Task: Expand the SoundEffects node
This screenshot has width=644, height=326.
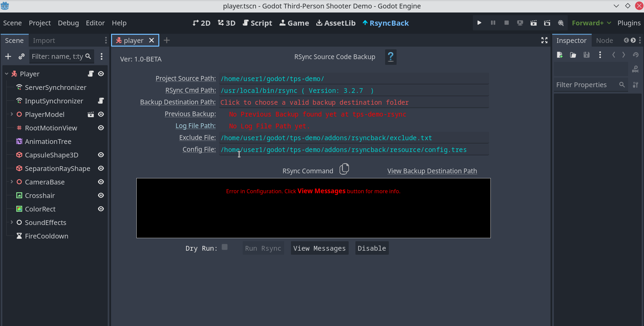Action: tap(12, 222)
